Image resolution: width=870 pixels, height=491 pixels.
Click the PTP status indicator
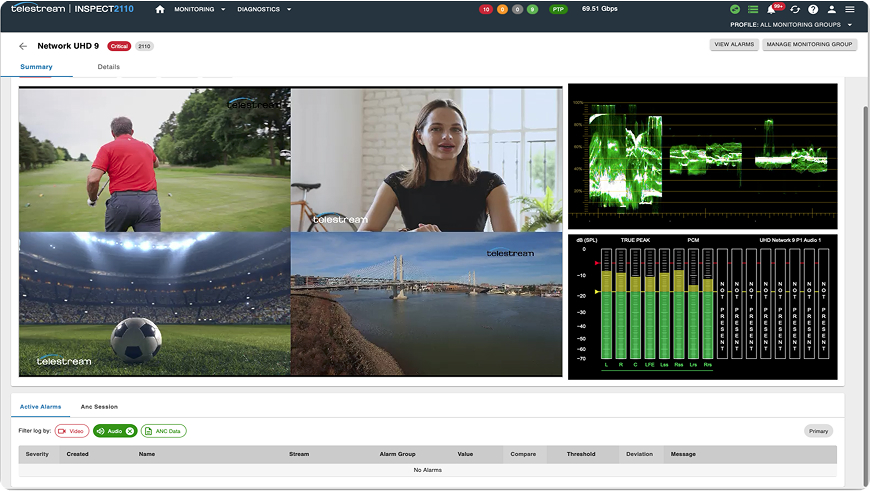pos(558,9)
